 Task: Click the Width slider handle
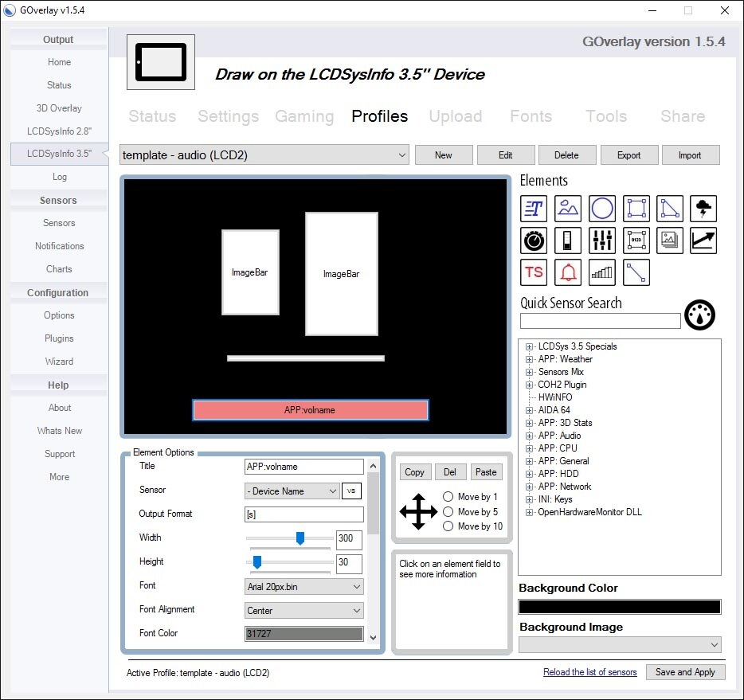tap(300, 538)
